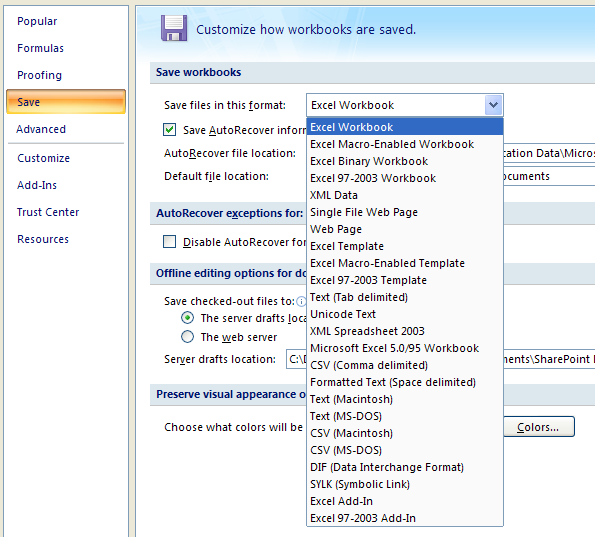Click the Default file location field
The image size is (595, 537).
click(549, 176)
